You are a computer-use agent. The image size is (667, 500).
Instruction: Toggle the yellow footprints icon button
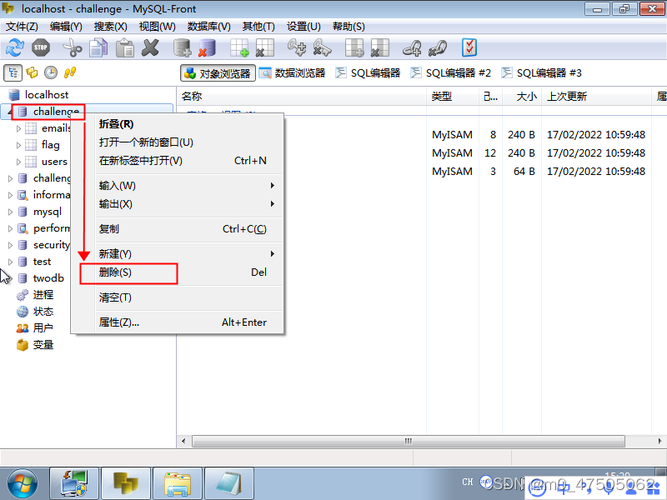[x=70, y=73]
